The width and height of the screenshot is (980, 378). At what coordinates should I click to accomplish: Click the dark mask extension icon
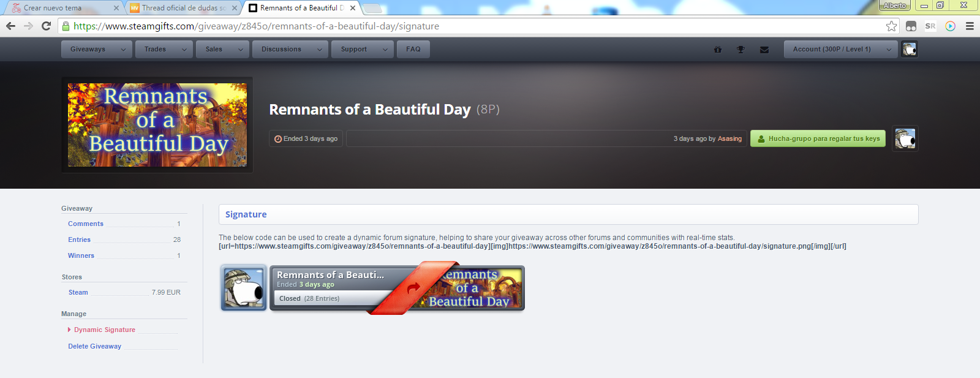coord(911,26)
